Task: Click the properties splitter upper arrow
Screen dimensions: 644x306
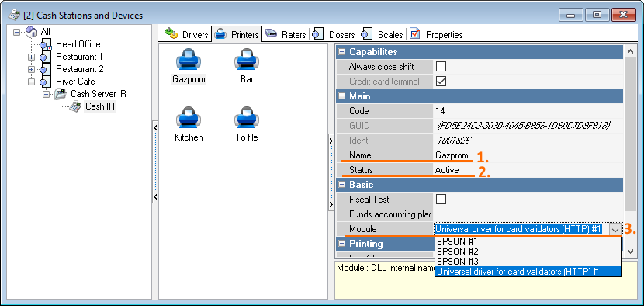Action: click(331, 141)
